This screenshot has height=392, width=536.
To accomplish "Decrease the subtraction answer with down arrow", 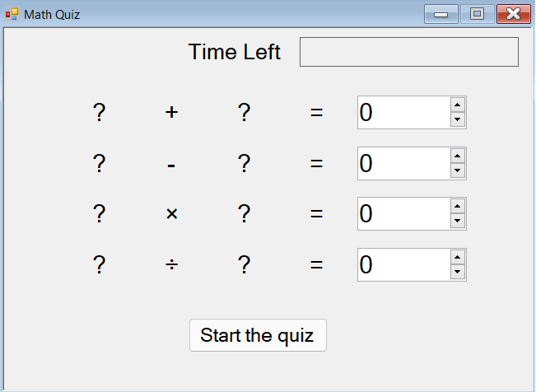I will pos(458,171).
